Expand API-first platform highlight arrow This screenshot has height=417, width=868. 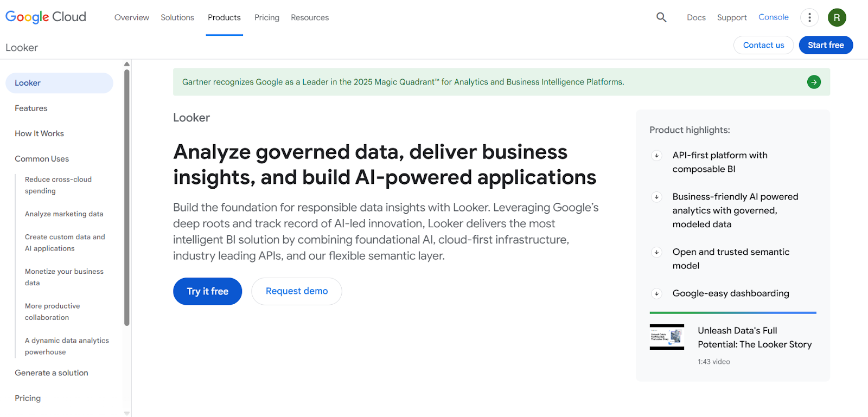click(656, 156)
